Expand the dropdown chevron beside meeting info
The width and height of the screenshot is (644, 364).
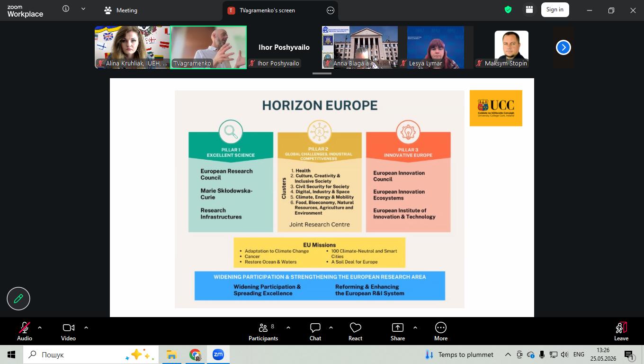pyautogui.click(x=83, y=9)
